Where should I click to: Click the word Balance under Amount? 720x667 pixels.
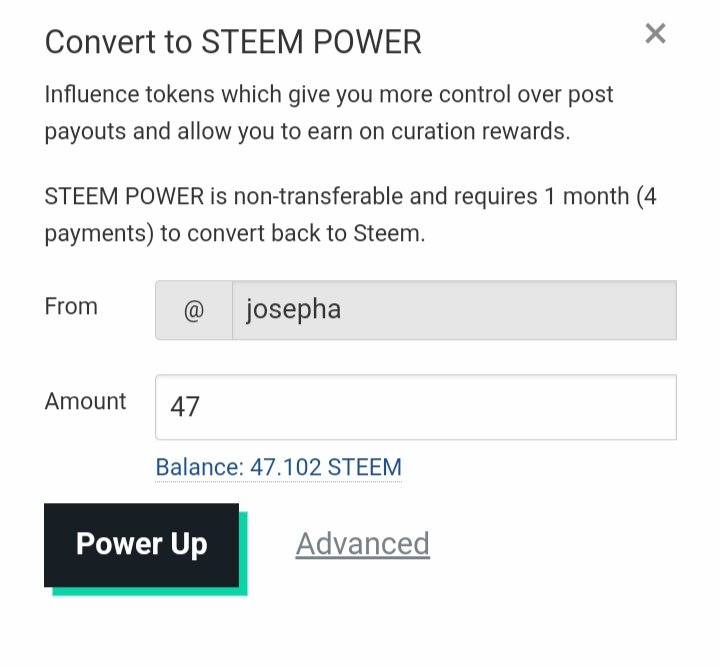point(194,467)
